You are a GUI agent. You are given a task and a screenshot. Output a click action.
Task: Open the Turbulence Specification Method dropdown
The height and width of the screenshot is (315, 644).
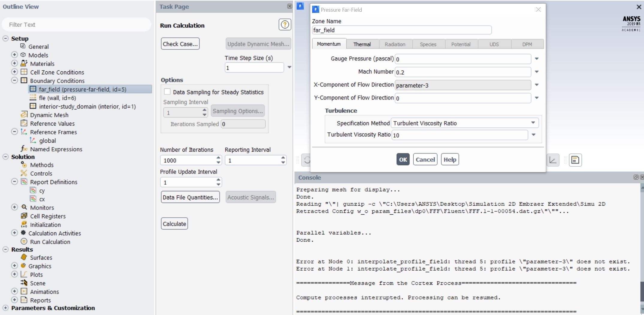(533, 123)
